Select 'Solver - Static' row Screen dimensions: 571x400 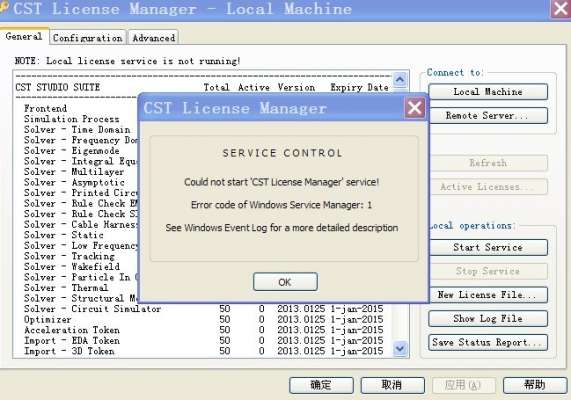(x=64, y=235)
